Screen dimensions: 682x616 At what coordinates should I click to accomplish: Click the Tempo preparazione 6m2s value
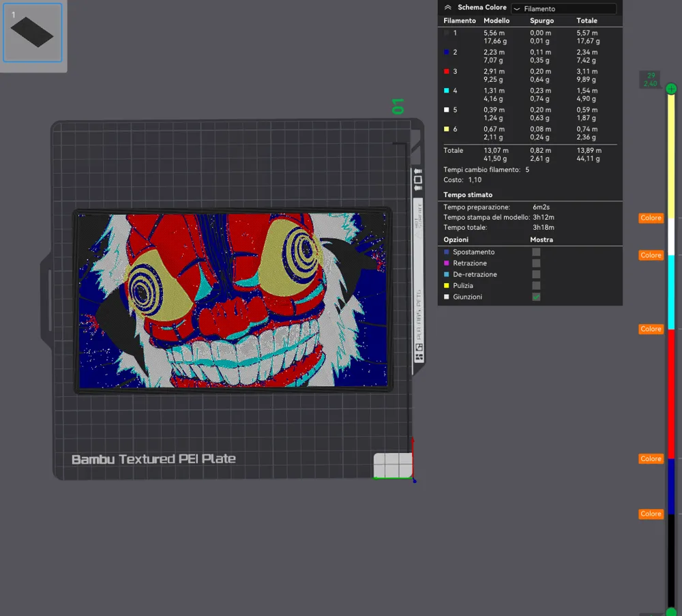541,207
